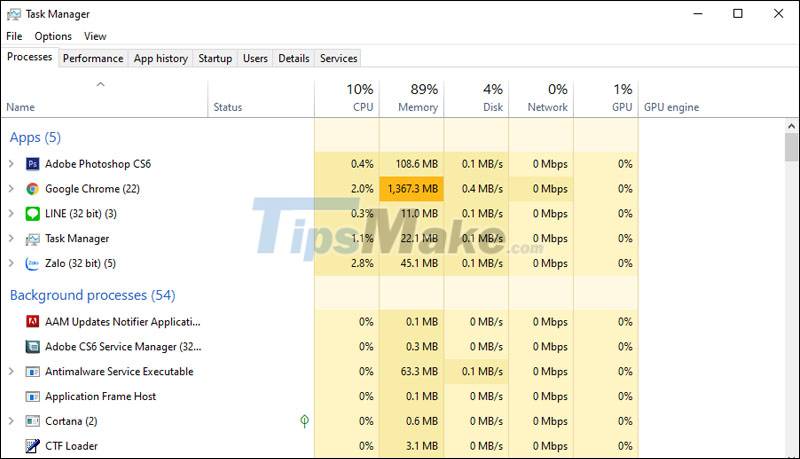Click the green LINE app icon
Screen dimensions: 800x459
pos(33,214)
